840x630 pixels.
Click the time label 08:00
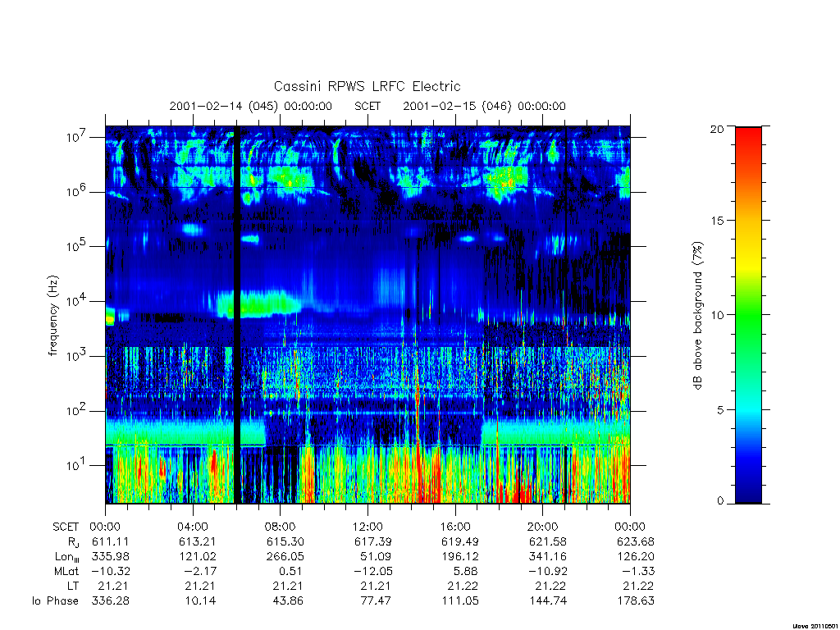[x=281, y=527]
